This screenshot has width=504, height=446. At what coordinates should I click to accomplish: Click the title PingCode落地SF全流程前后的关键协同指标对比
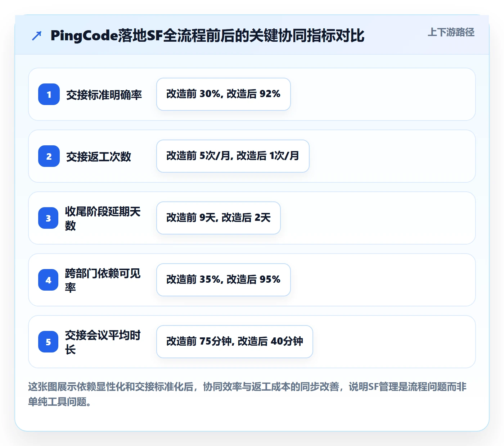pyautogui.click(x=207, y=36)
